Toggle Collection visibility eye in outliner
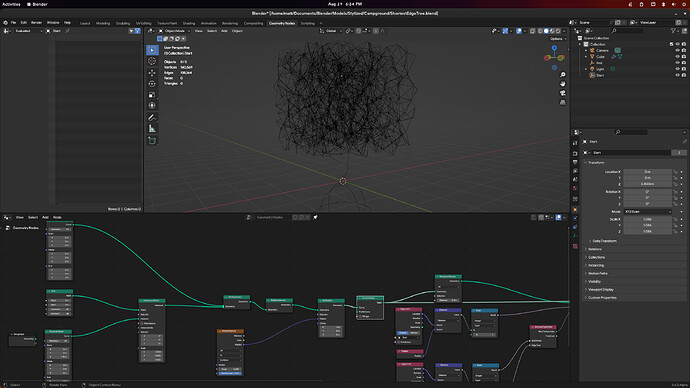 677,44
